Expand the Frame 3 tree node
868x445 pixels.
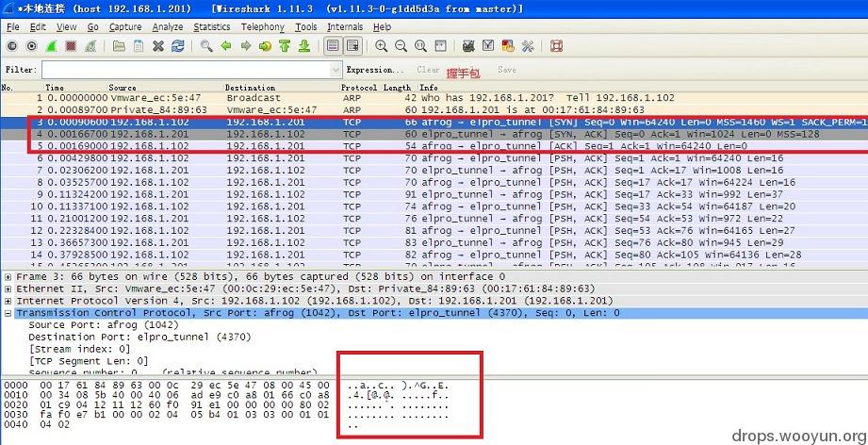8,277
